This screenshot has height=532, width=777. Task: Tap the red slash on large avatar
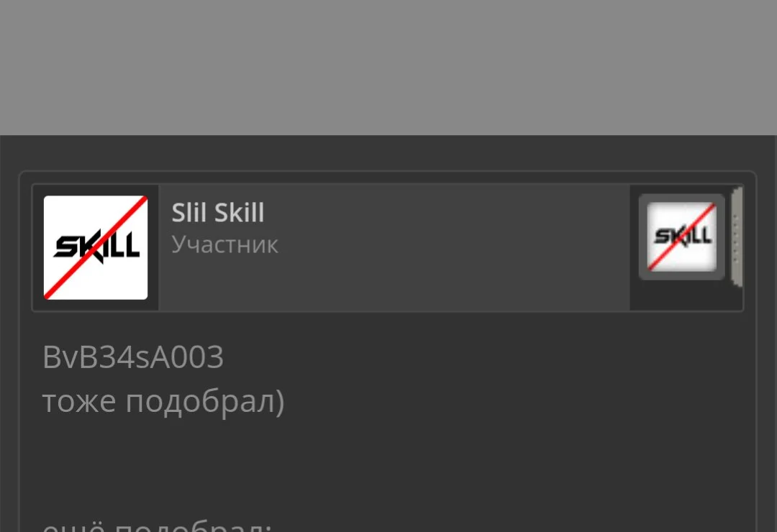(96, 247)
